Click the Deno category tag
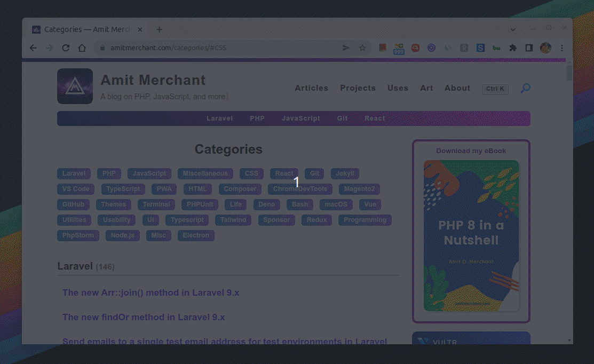The image size is (594, 364). coord(267,204)
